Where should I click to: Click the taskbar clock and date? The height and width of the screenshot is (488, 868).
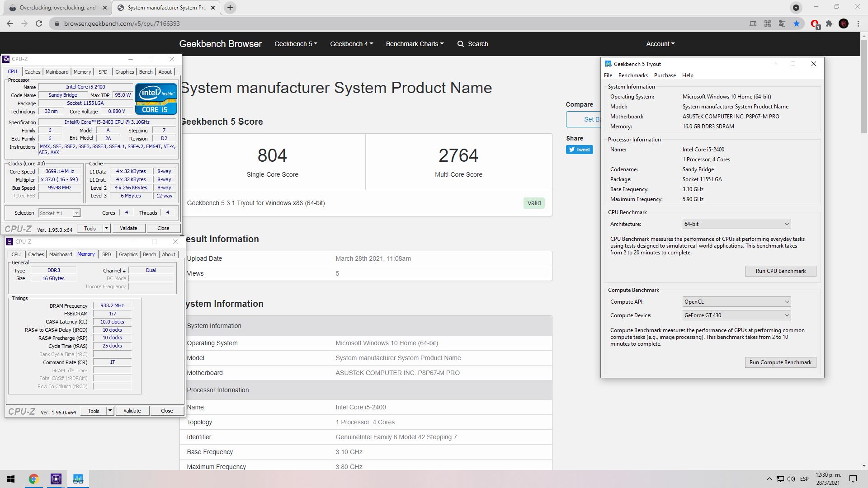(x=828, y=479)
